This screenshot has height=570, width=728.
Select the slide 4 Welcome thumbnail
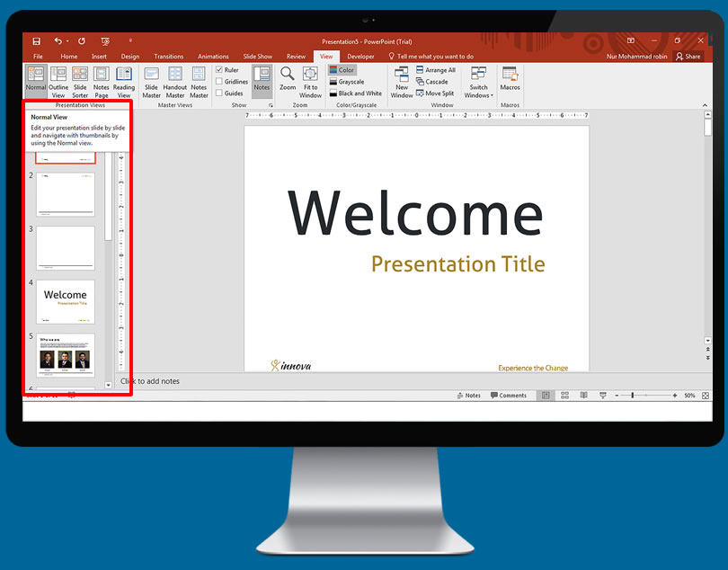tap(65, 301)
